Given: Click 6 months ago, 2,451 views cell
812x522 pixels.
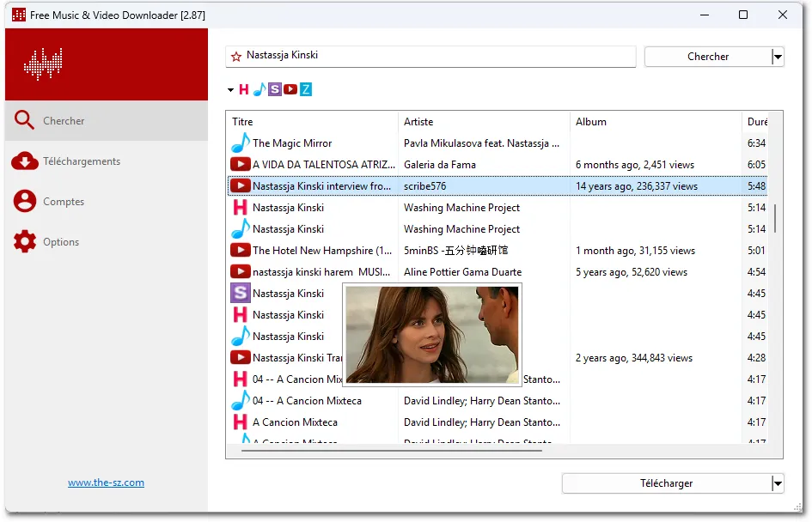Looking at the screenshot, I should (635, 165).
